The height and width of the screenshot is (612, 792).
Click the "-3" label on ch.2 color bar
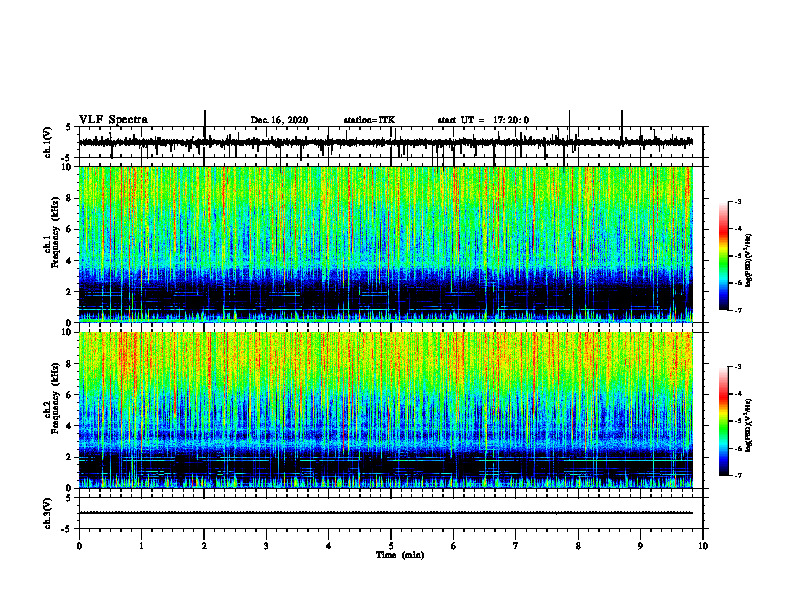click(737, 367)
